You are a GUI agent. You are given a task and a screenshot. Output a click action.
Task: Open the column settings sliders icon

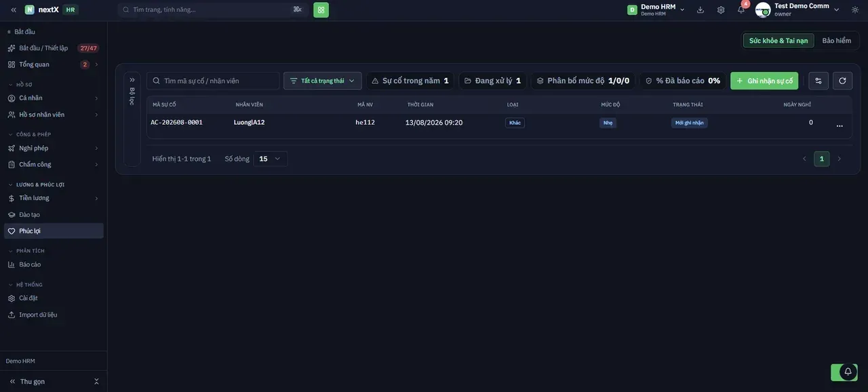(818, 81)
